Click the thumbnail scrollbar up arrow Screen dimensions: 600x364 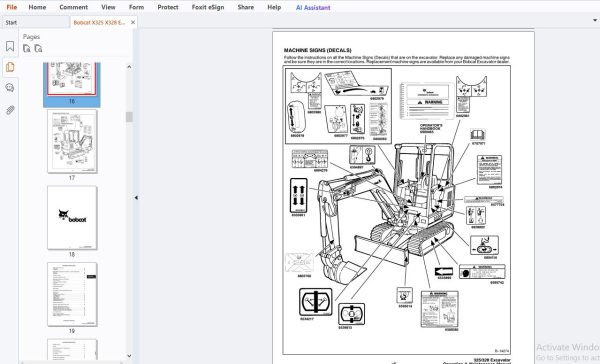(x=129, y=67)
